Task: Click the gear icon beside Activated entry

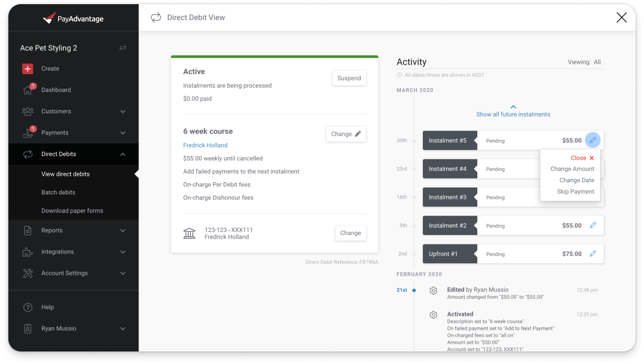Action: (433, 315)
